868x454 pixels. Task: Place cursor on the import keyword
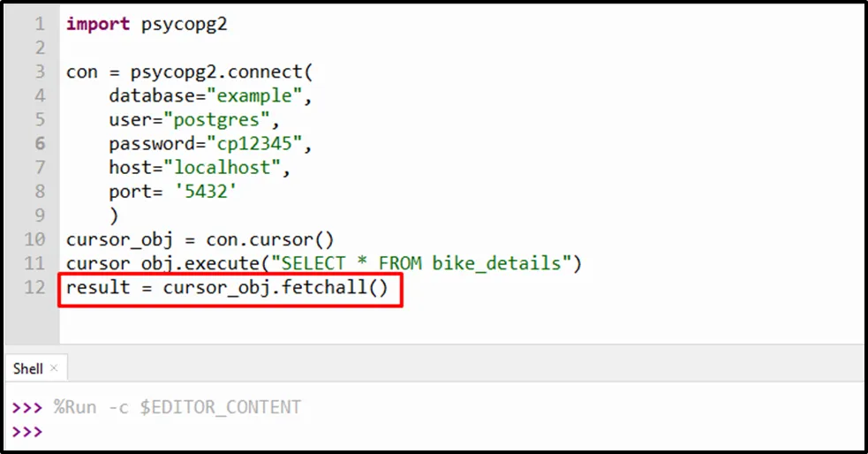[x=98, y=24]
